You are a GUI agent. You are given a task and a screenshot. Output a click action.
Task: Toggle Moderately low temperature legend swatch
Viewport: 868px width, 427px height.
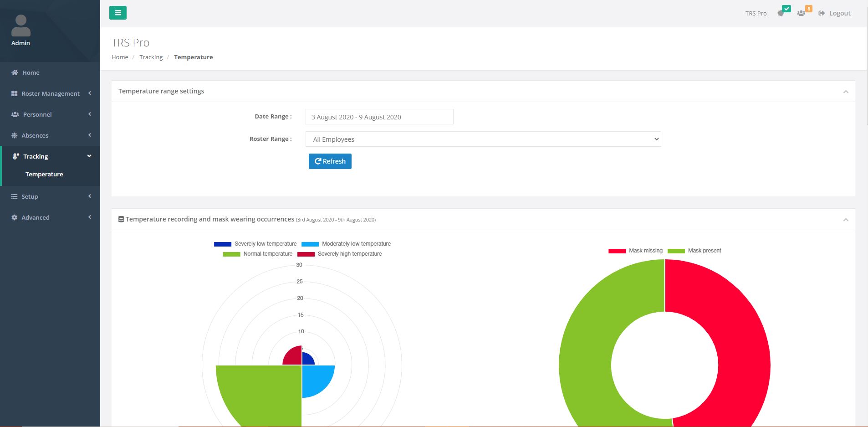coord(310,244)
